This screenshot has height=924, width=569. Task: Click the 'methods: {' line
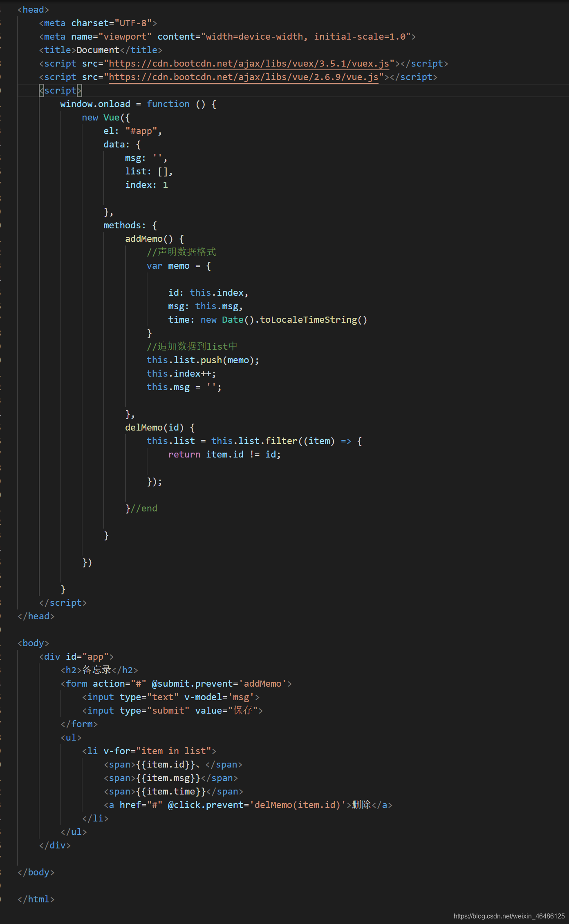[x=130, y=225]
